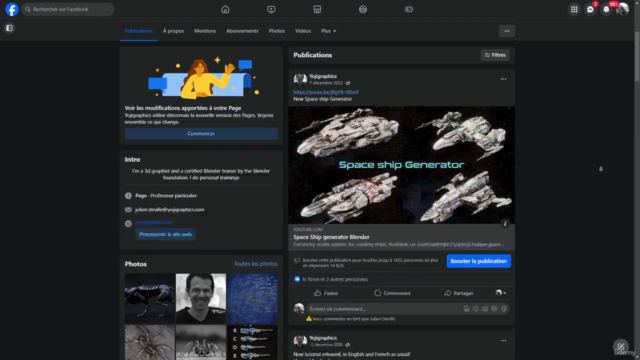Open the website link in Intro

point(154,222)
